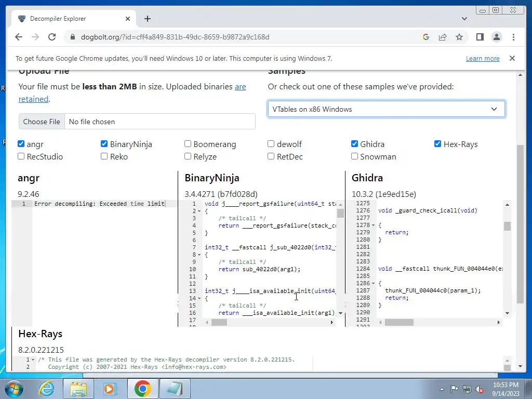Bookmark this page with star icon
Screen dimensions: 532x399
pyautogui.click(x=459, y=37)
